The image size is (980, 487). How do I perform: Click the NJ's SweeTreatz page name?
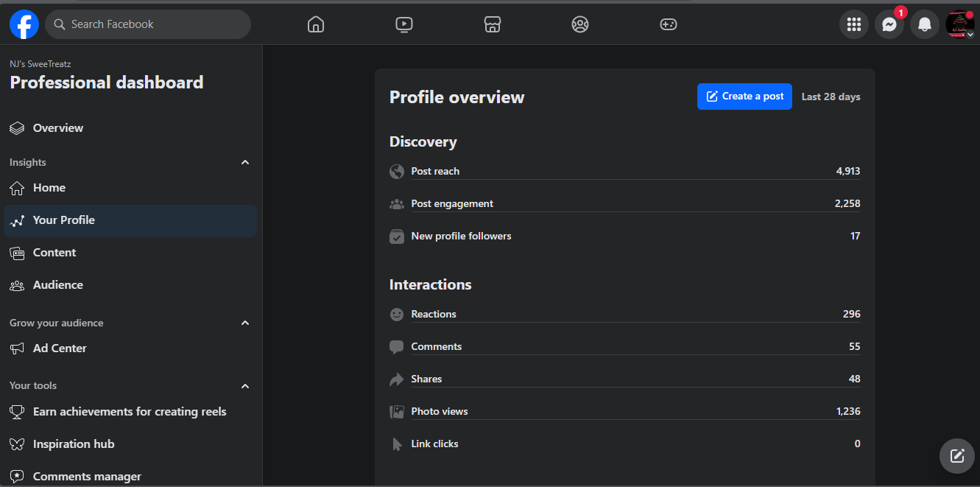coord(40,64)
